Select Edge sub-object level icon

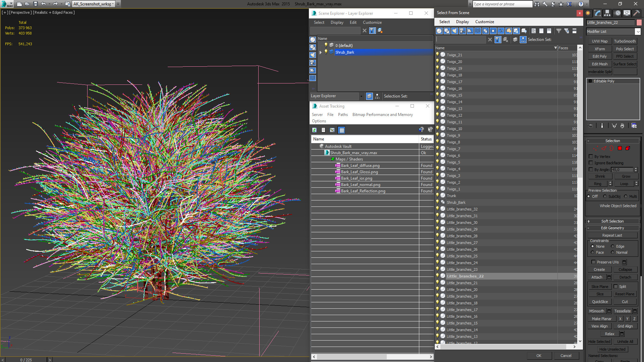click(604, 148)
